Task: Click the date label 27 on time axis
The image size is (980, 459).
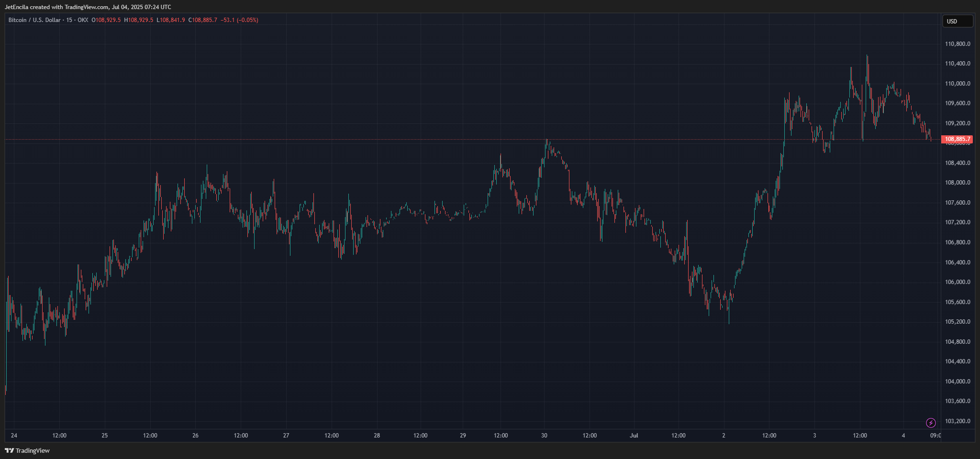Action: (286, 436)
